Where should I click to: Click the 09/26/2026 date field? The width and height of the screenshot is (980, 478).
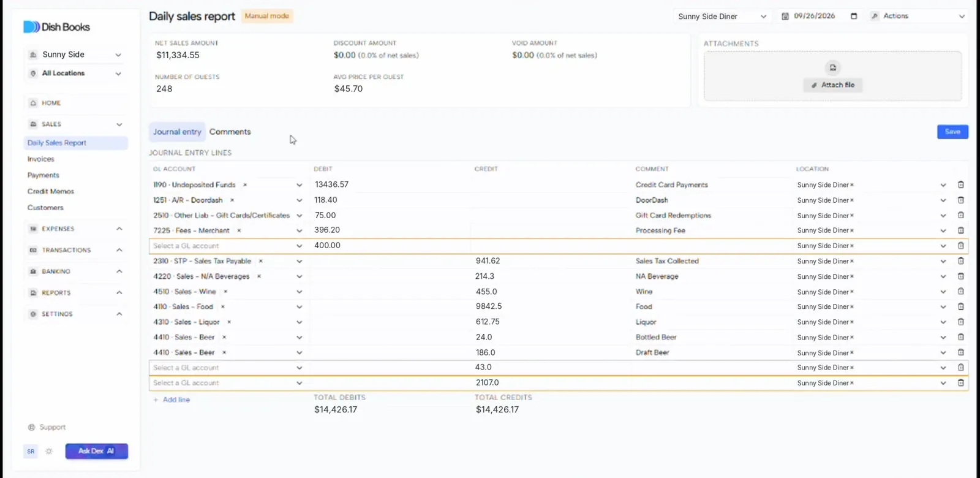[x=819, y=16]
